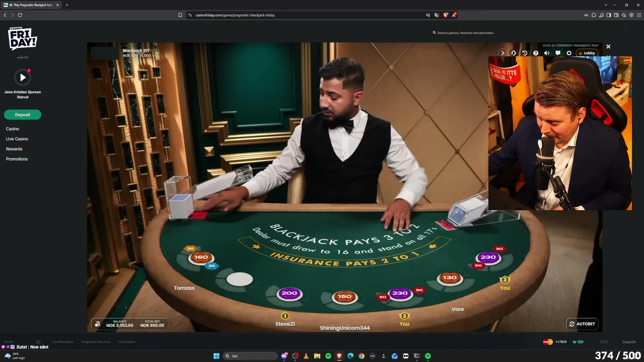This screenshot has height=362, width=644.
Task: Open the Brave Wallet icon
Action: (x=616, y=15)
